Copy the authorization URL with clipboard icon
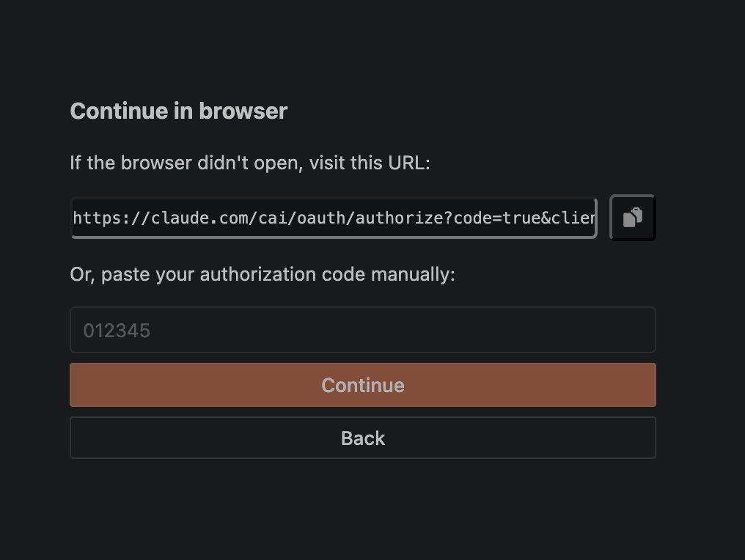The height and width of the screenshot is (560, 745). tap(632, 218)
